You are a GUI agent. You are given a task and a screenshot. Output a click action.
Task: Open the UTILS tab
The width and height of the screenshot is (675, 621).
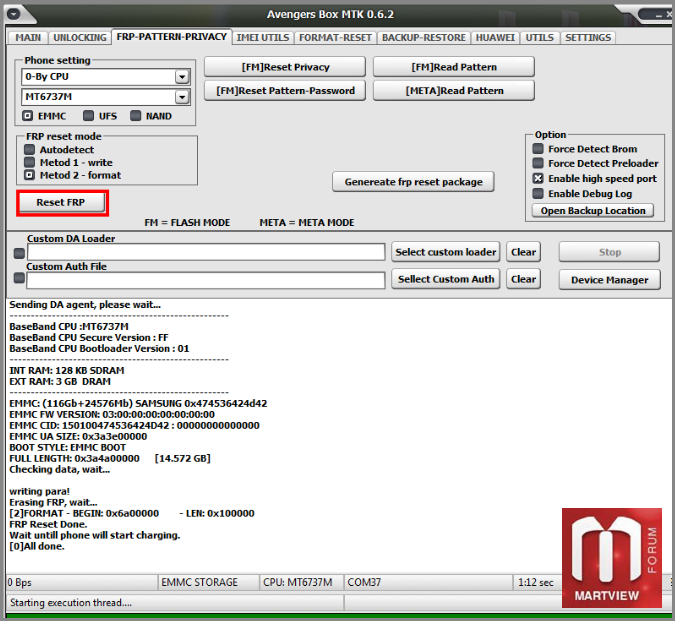coord(539,38)
